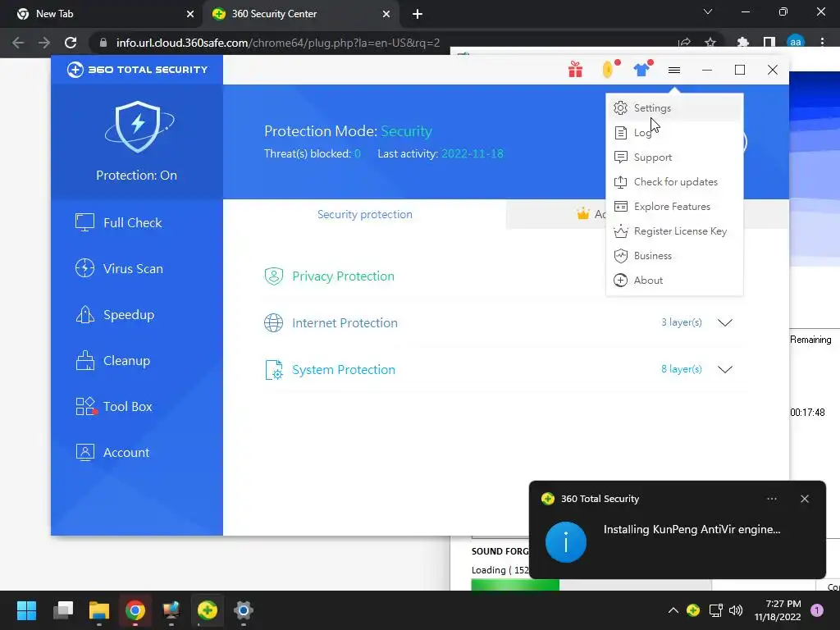Screen dimensions: 840x630
Task: Click the Security protection mode link
Action: tap(406, 130)
